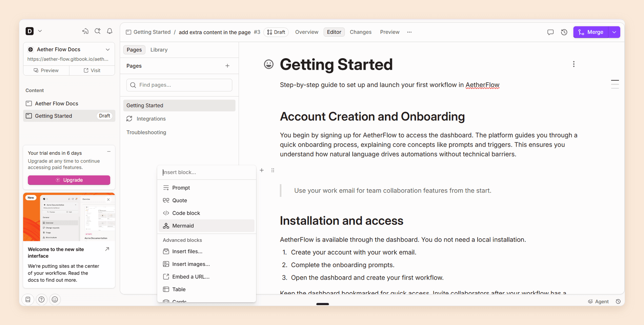Open the Draft status dropdown
The image size is (644, 325).
(x=276, y=32)
